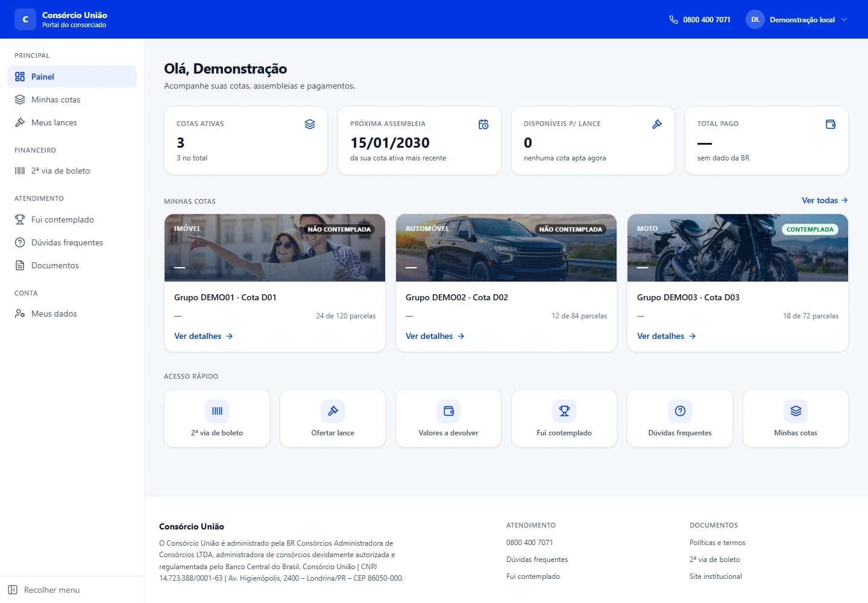Screen dimensions: 868x603
Task: Click the DL user avatar
Action: tap(755, 19)
